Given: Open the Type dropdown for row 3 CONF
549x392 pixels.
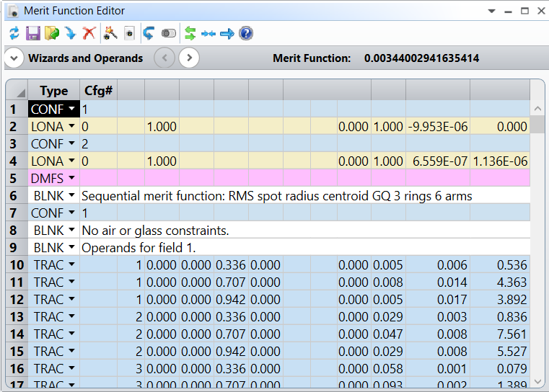Looking at the screenshot, I should coord(71,143).
